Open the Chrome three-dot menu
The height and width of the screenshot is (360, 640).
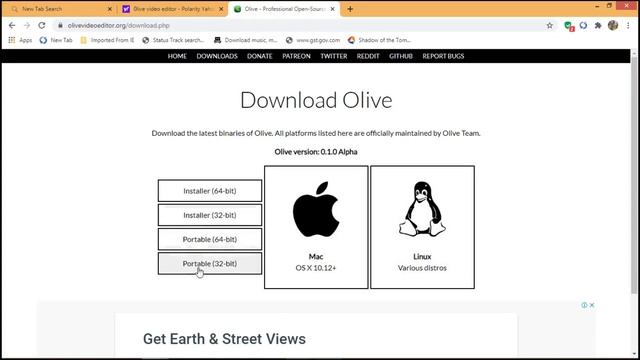pyautogui.click(x=628, y=25)
